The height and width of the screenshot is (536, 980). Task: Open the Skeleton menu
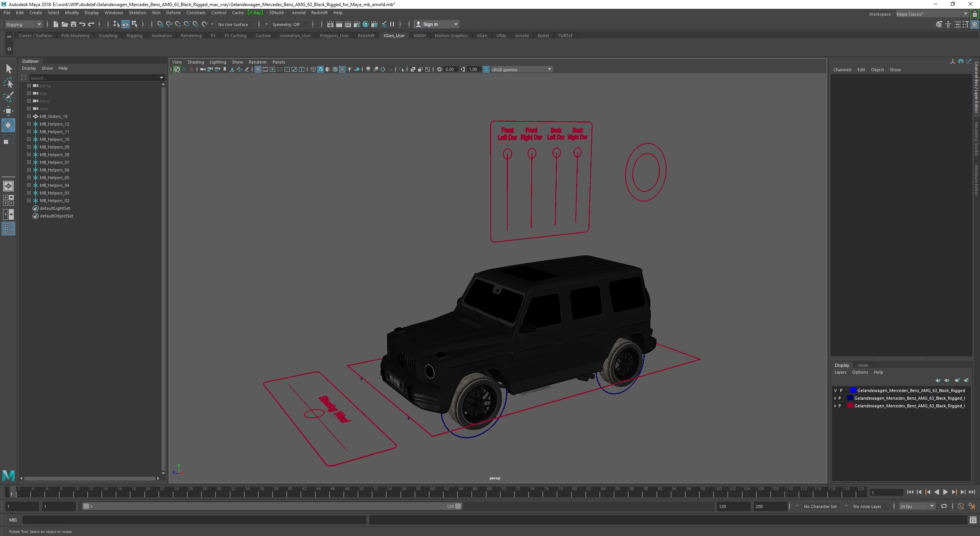tap(137, 13)
